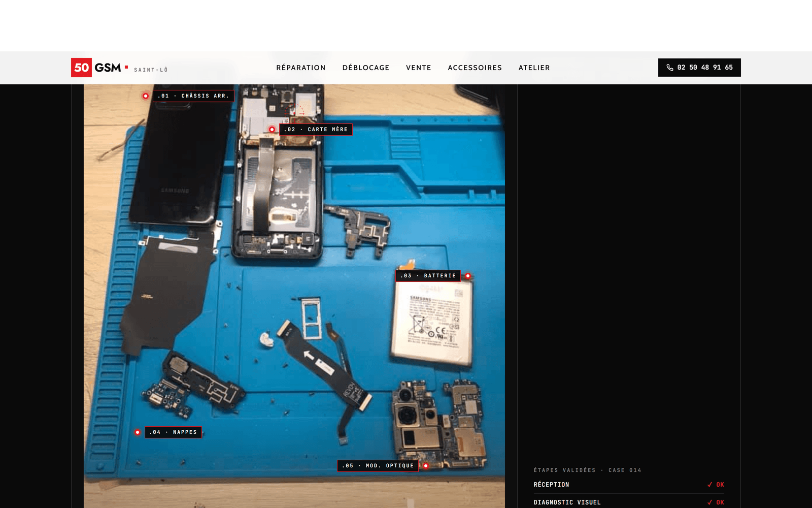
Task: Select the Vente nav link
Action: coord(419,68)
